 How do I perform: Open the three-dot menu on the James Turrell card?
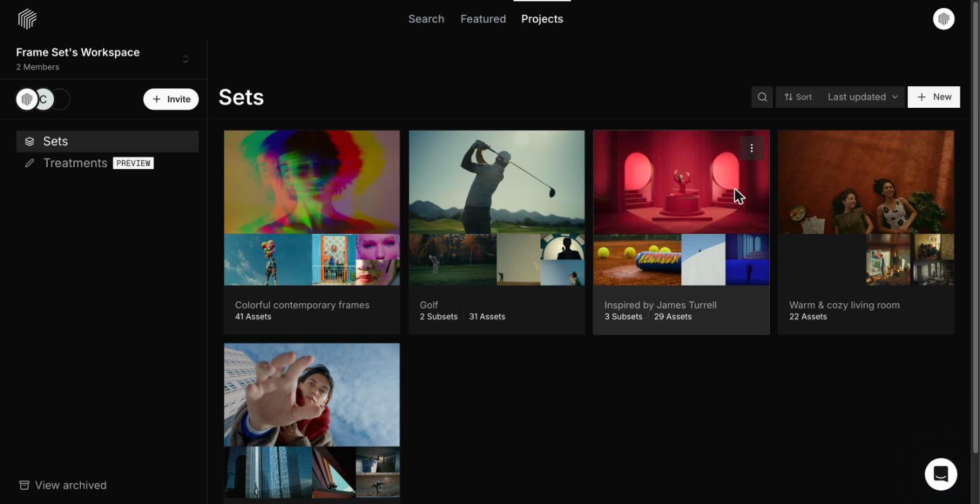point(752,148)
